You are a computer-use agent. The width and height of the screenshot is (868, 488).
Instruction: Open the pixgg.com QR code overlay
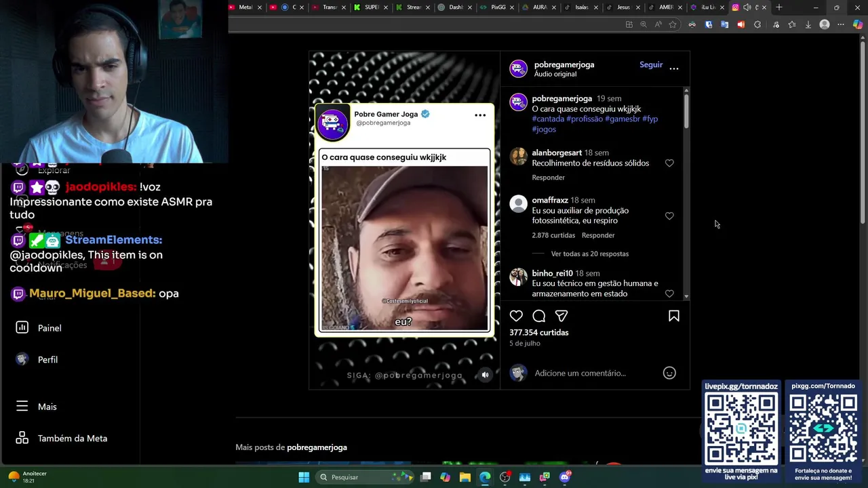[x=823, y=432]
